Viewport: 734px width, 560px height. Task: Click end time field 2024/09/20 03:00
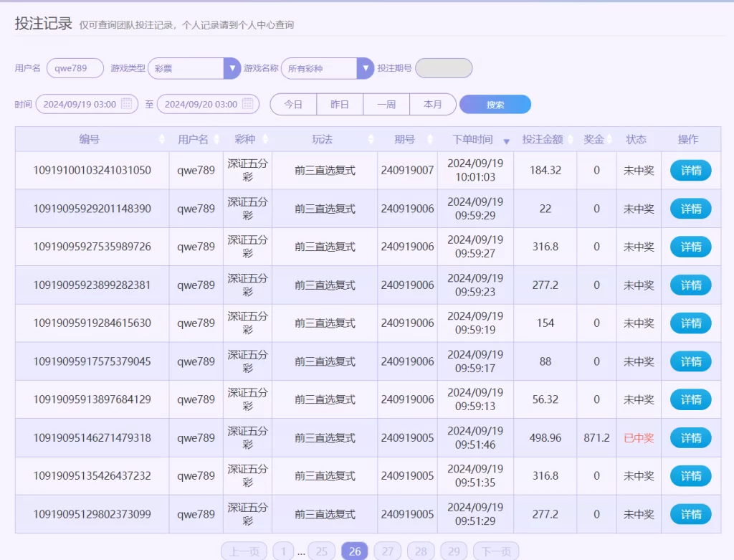coord(209,104)
